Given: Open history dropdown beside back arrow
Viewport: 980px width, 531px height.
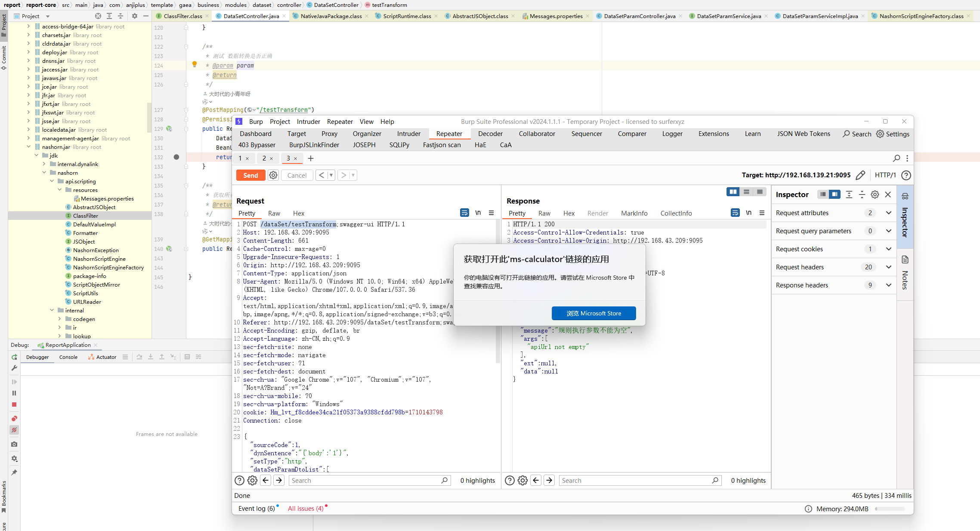Looking at the screenshot, I should [331, 175].
